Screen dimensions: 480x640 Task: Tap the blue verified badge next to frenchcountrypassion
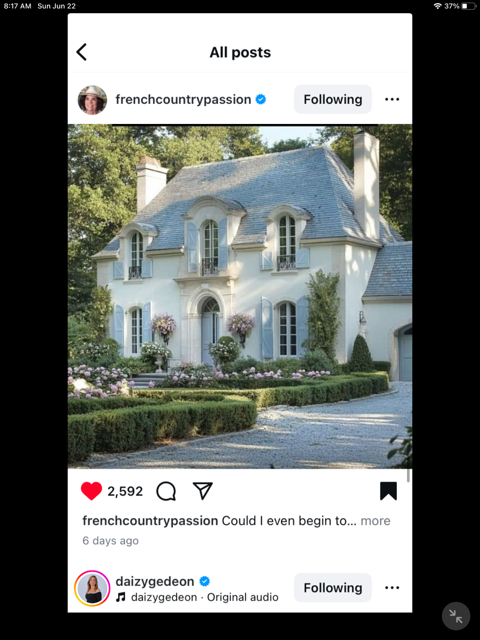tap(261, 99)
